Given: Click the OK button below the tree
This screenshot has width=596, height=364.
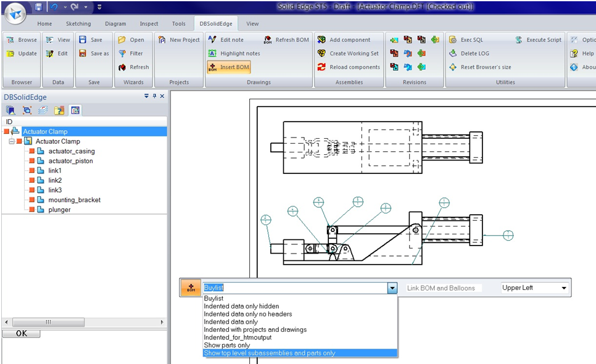Looking at the screenshot, I should (21, 333).
